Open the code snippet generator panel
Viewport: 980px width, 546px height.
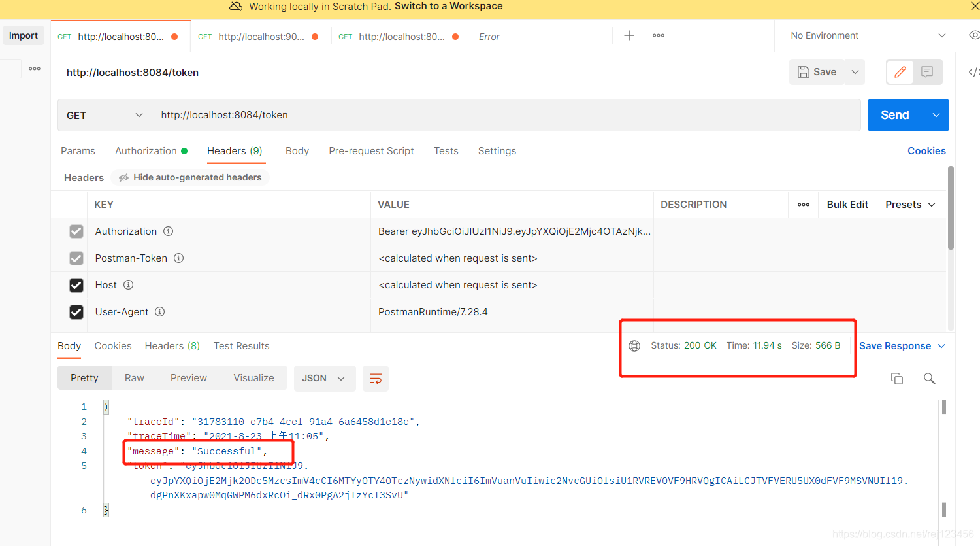point(974,72)
